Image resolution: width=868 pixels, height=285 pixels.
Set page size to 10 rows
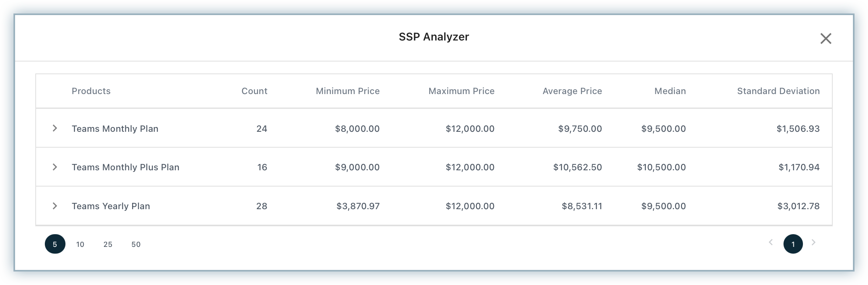(x=80, y=244)
